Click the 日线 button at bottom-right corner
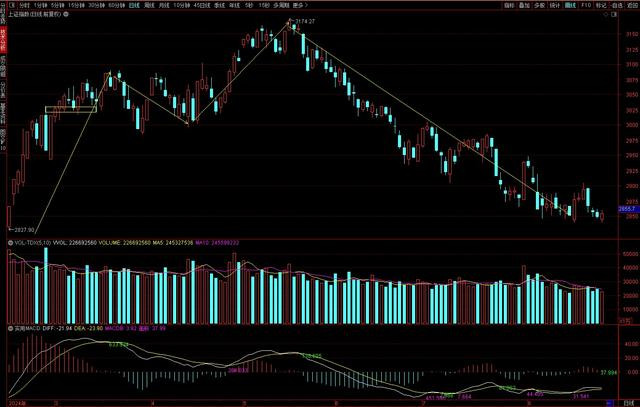Image resolution: width=640 pixels, height=407 pixels. [629, 403]
